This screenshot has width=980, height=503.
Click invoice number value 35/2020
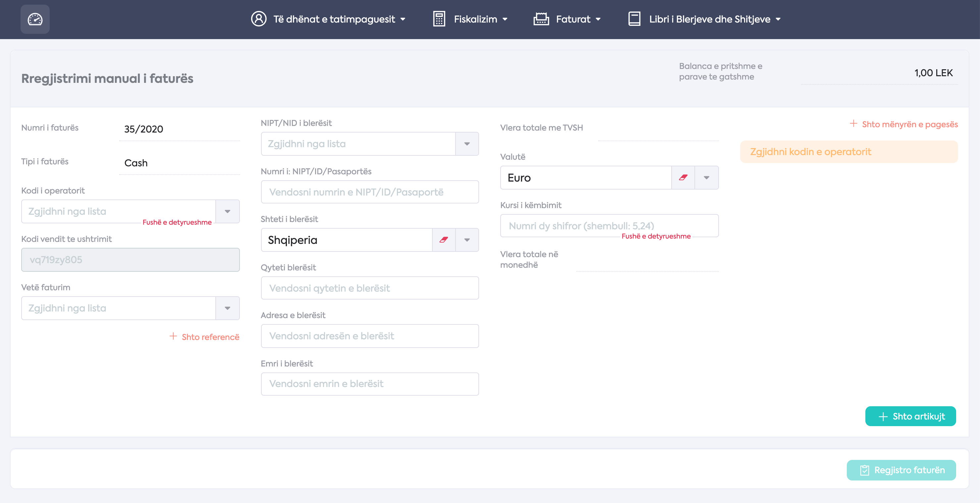pyautogui.click(x=143, y=129)
